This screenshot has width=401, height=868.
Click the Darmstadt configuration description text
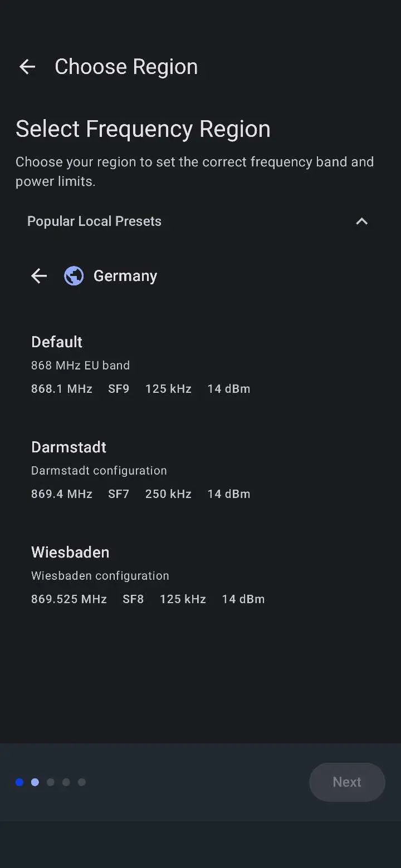pyautogui.click(x=99, y=471)
